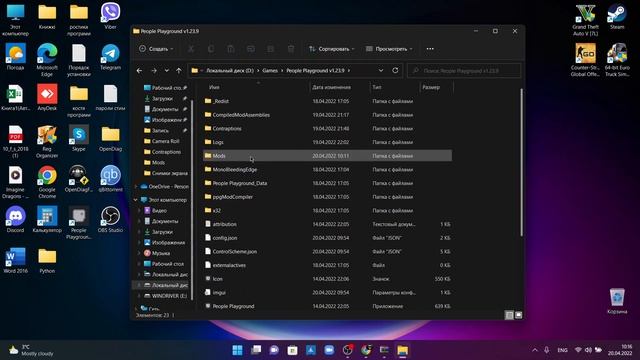Click the Discord desktop shortcut
640x360 pixels.
click(x=15, y=220)
